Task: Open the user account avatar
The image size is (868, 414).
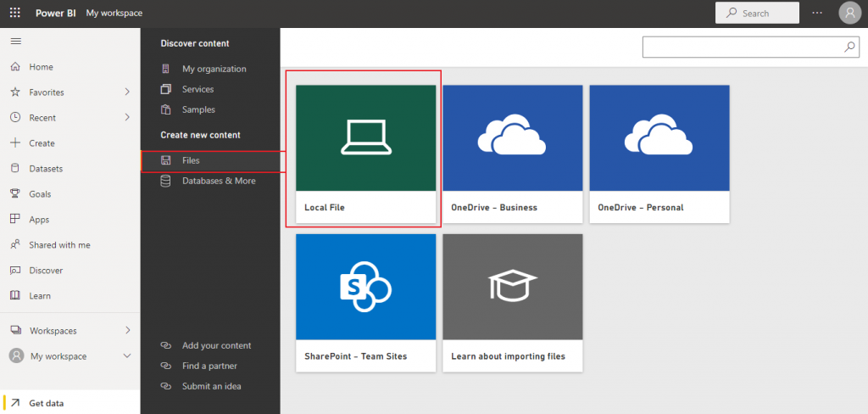Action: 849,13
